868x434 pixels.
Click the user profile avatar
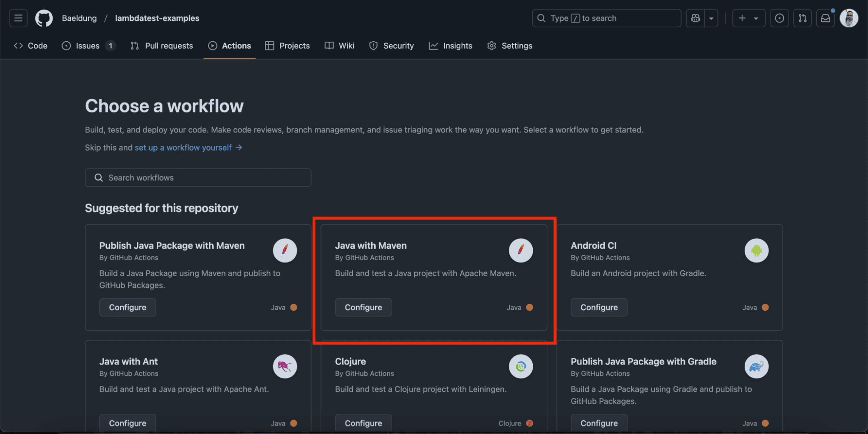click(848, 18)
